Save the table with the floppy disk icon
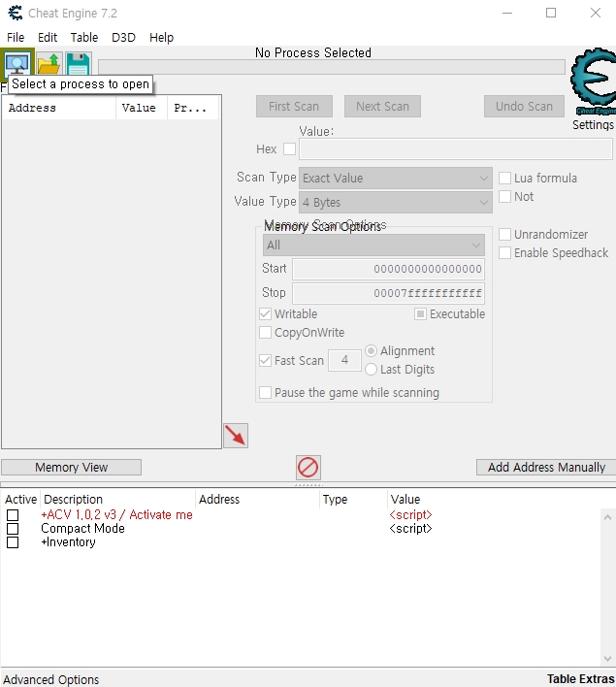Image resolution: width=616 pixels, height=687 pixels. click(79, 63)
